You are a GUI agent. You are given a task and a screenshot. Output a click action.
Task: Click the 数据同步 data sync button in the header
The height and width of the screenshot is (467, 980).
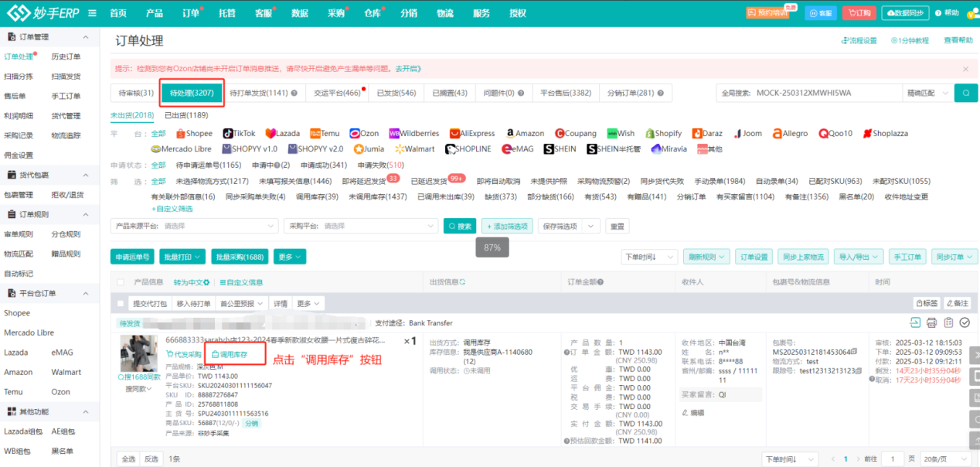coord(905,12)
